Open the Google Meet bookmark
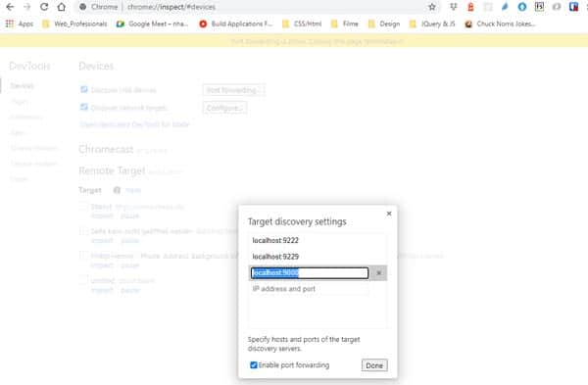Screen dimensions: 588x385 click(152, 24)
